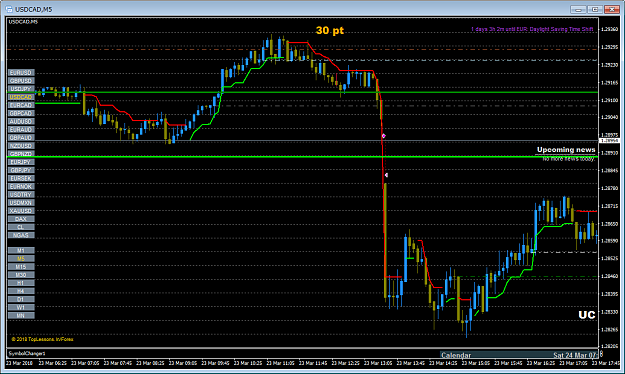
Task: Switch chart to USDMXN symbol
Action: (21, 203)
